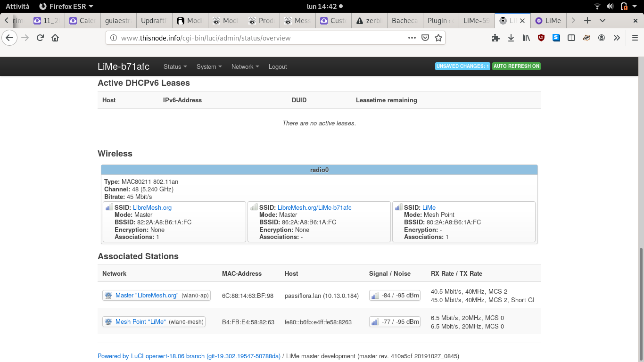
Task: Open the Firefox ESR application menu
Action: point(66,6)
